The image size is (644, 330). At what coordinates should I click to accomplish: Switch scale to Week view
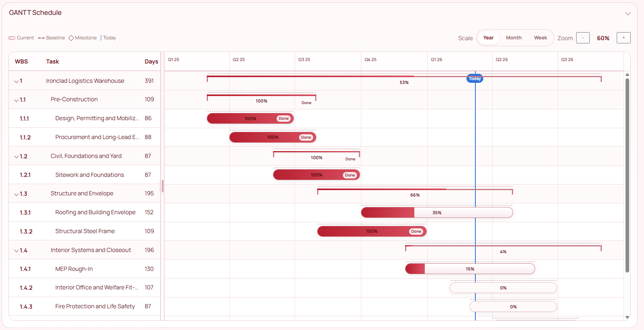tap(540, 38)
